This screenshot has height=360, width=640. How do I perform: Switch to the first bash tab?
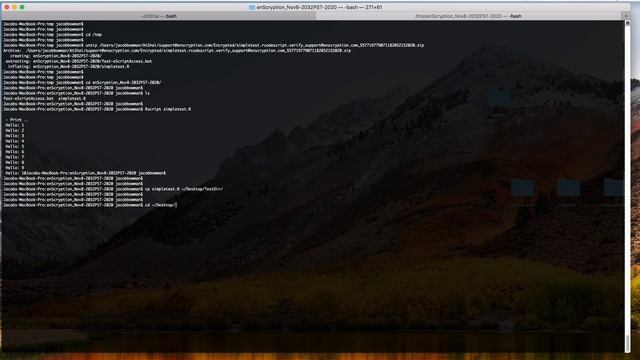pos(158,16)
